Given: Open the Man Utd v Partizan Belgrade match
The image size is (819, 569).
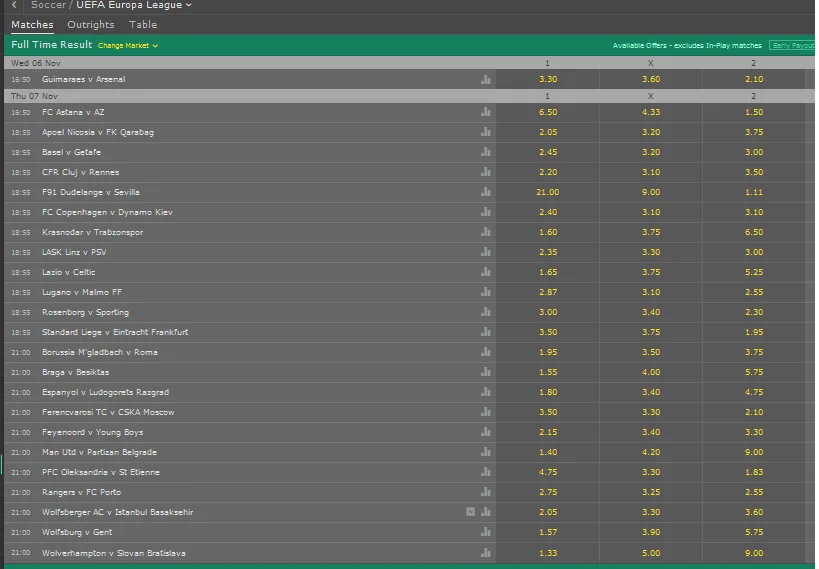Looking at the screenshot, I should point(99,452).
